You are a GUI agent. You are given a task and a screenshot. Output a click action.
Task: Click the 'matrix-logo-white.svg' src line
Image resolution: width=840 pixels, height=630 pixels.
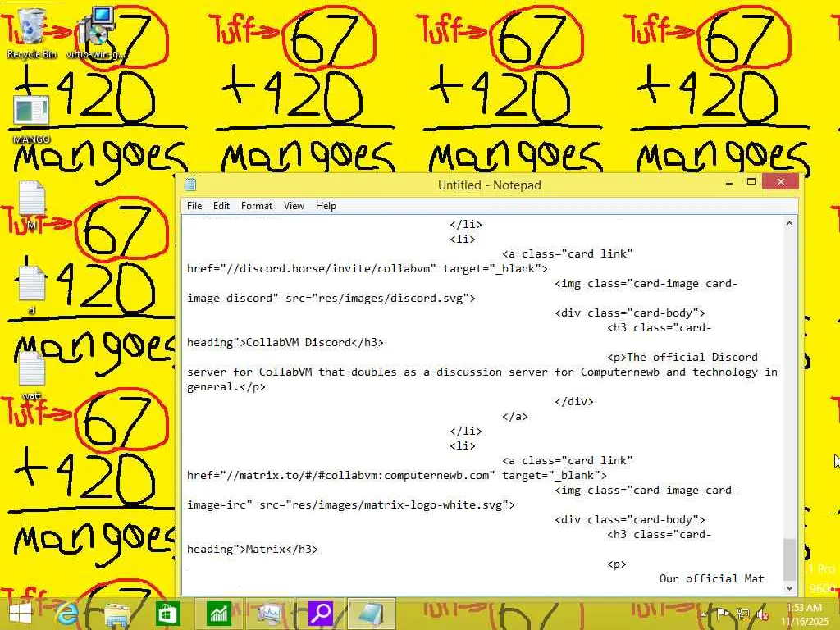pyautogui.click(x=351, y=504)
